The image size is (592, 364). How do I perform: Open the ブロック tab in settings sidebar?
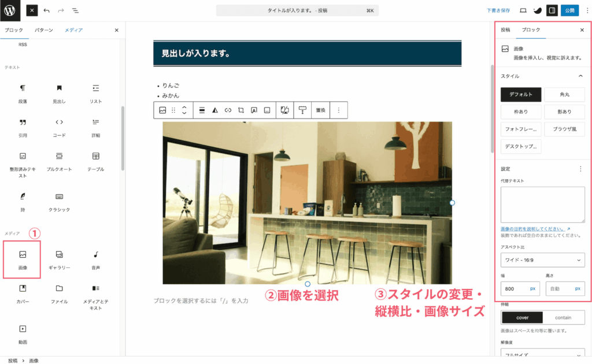click(x=531, y=30)
